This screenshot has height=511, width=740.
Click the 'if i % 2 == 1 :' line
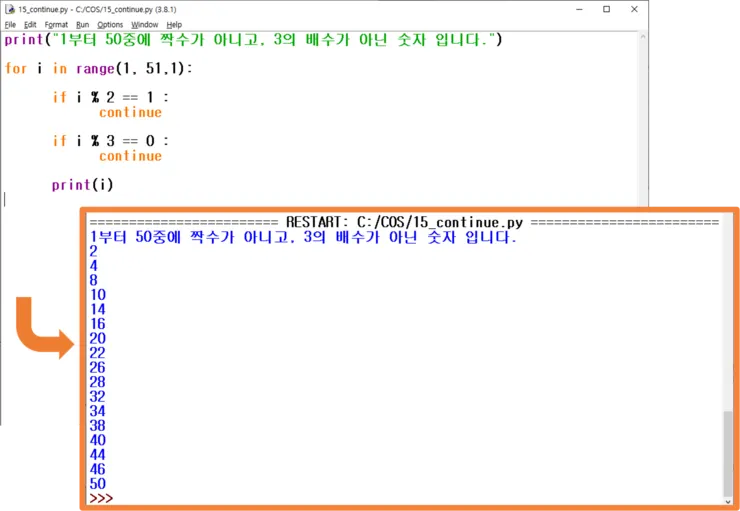(110, 98)
